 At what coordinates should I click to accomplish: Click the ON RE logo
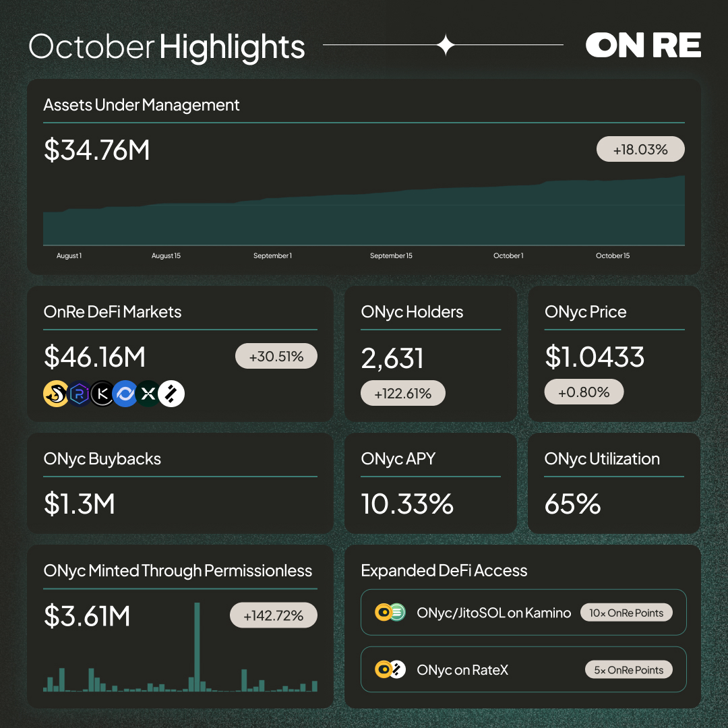tap(644, 45)
